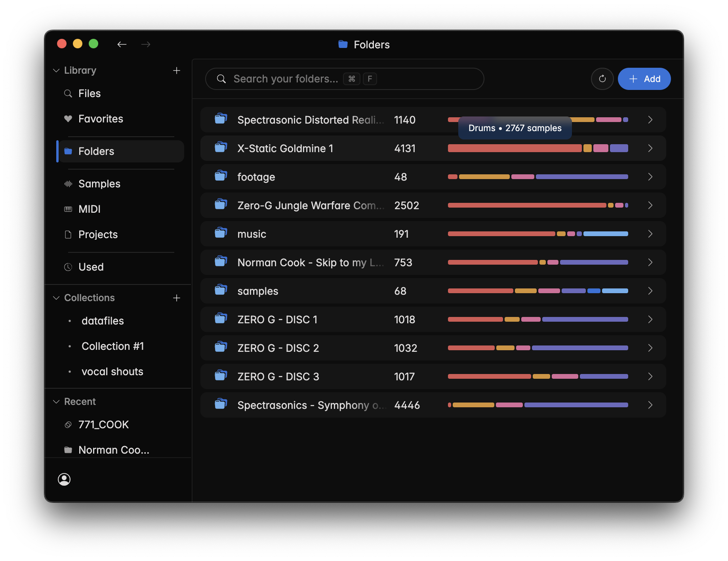Click the red drums segment for Zero-G Jungle Warfare

[x=527, y=205]
